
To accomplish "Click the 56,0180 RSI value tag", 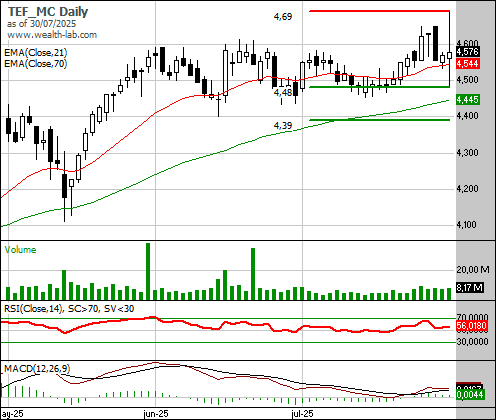I will tap(472, 326).
